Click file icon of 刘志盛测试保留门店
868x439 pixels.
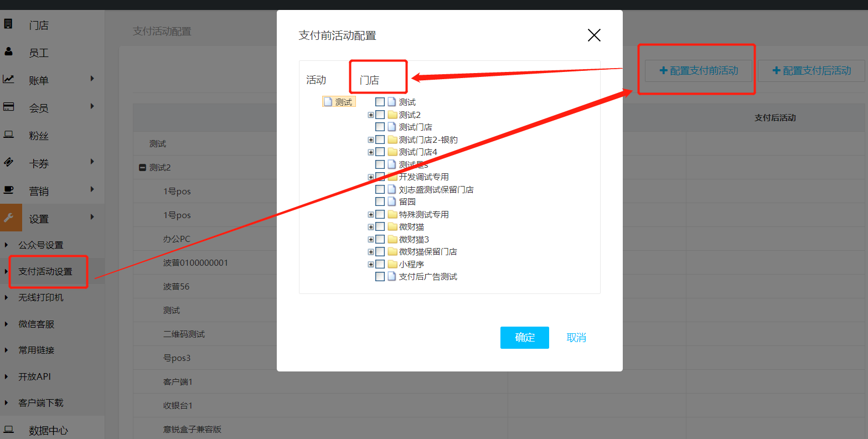[x=392, y=189]
